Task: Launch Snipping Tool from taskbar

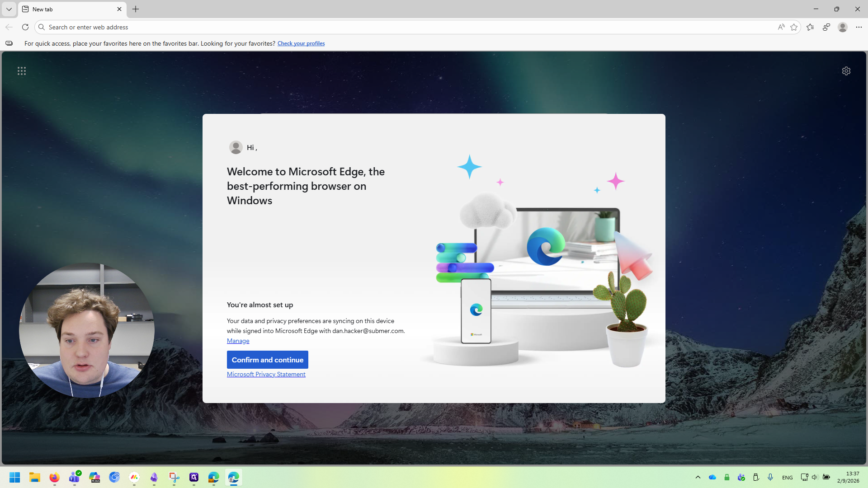Action: click(x=174, y=477)
